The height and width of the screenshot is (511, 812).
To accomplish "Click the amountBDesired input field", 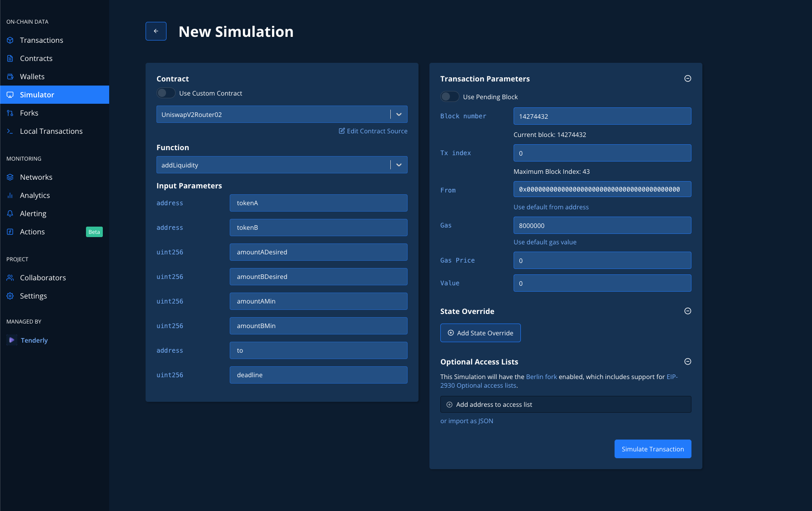I will point(318,277).
